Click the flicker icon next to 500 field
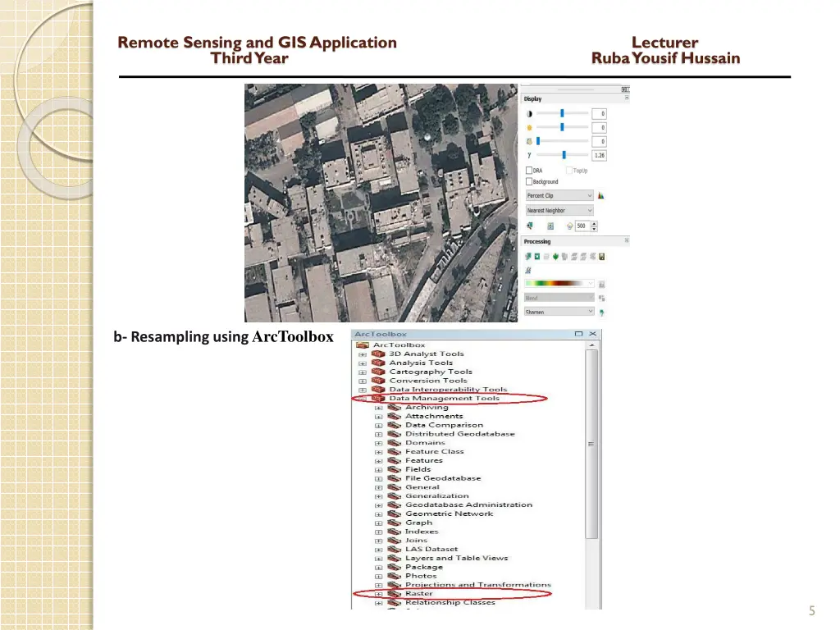The height and width of the screenshot is (630, 840). [x=569, y=226]
